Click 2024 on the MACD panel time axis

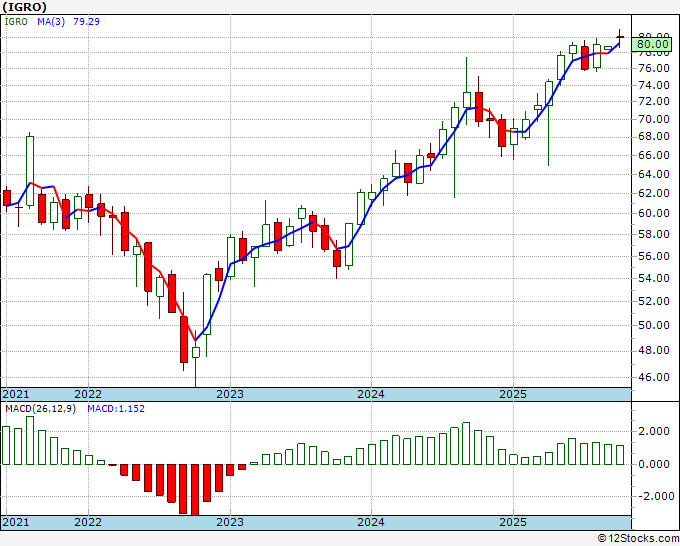pyautogui.click(x=371, y=522)
